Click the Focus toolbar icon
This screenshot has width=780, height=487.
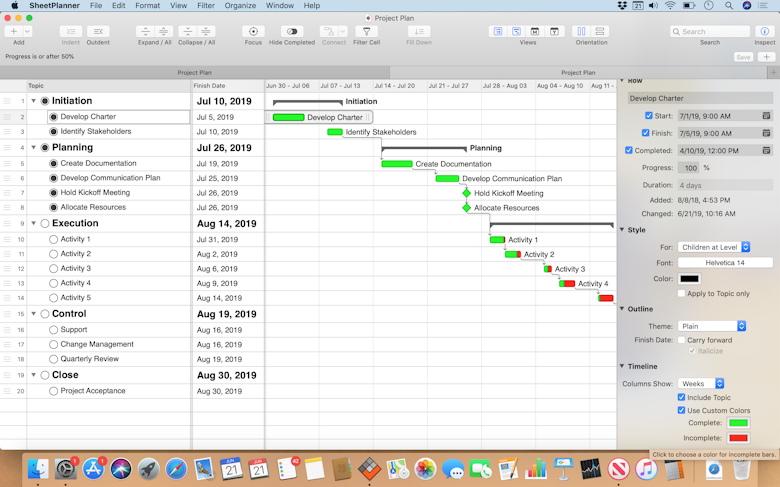[253, 31]
